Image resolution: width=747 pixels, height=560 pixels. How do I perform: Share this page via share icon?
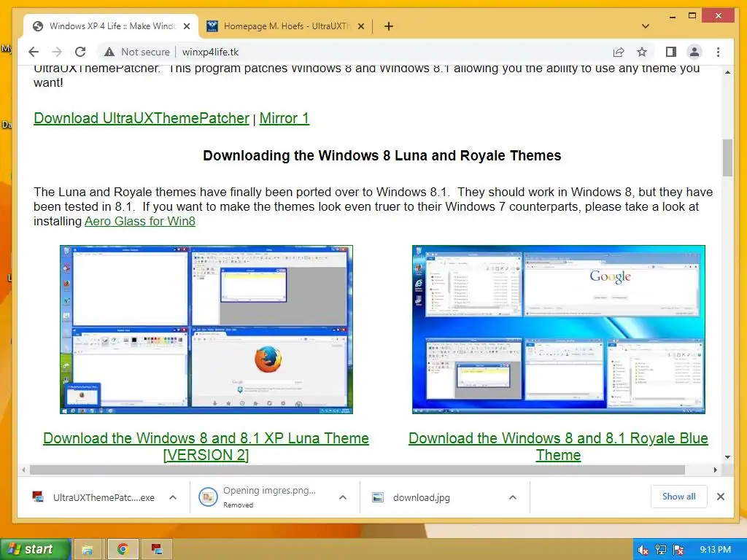click(x=619, y=52)
